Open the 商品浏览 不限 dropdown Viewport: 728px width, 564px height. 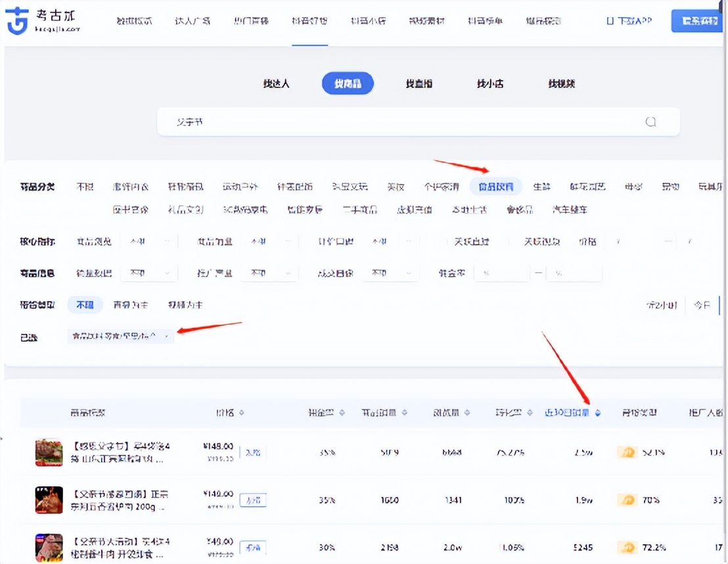click(148, 242)
